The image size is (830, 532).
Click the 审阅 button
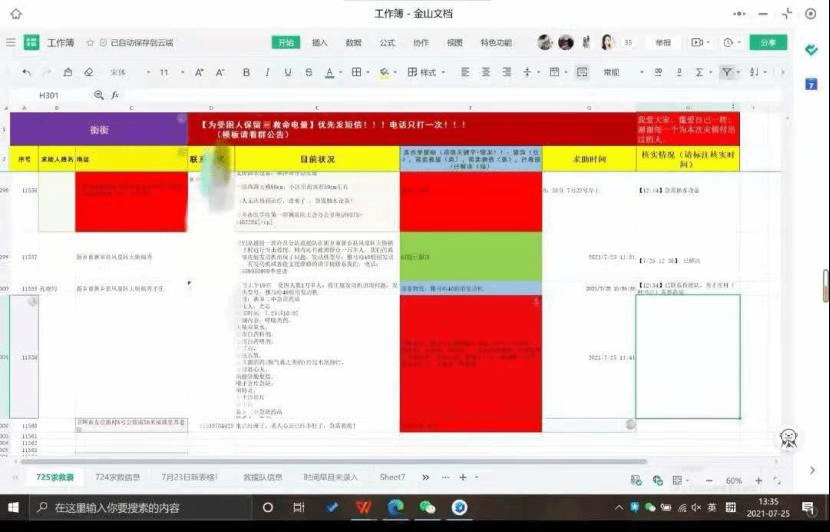[663, 43]
